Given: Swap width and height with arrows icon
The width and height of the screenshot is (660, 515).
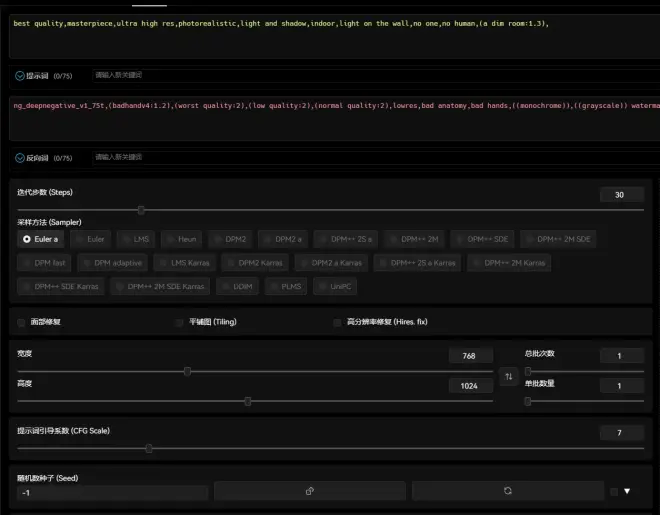Looking at the screenshot, I should 508,377.
